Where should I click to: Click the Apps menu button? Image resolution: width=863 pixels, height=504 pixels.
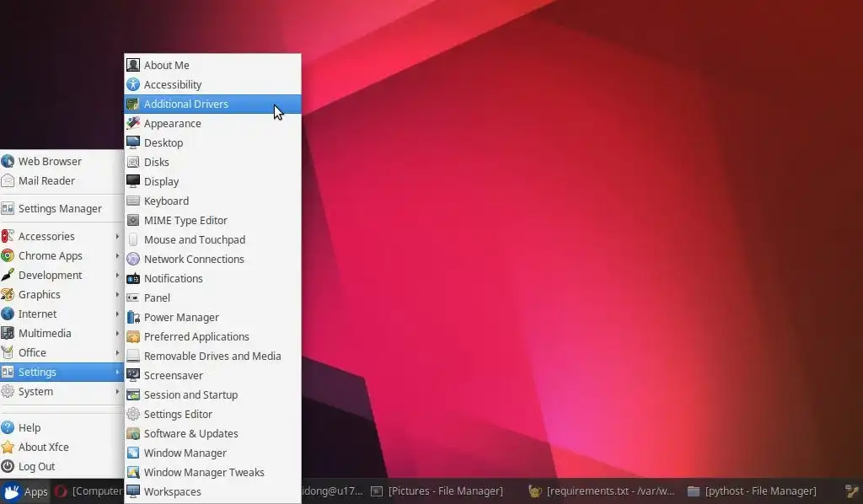tap(25, 491)
